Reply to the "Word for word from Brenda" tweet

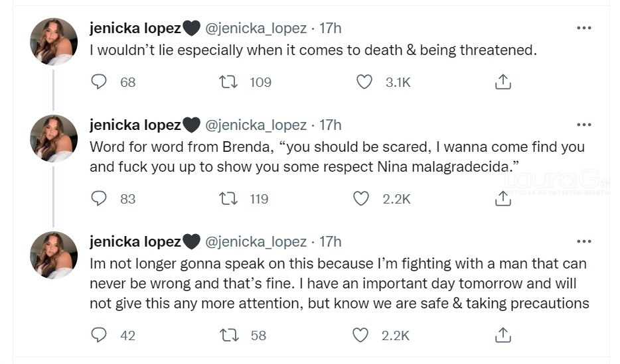(99, 198)
